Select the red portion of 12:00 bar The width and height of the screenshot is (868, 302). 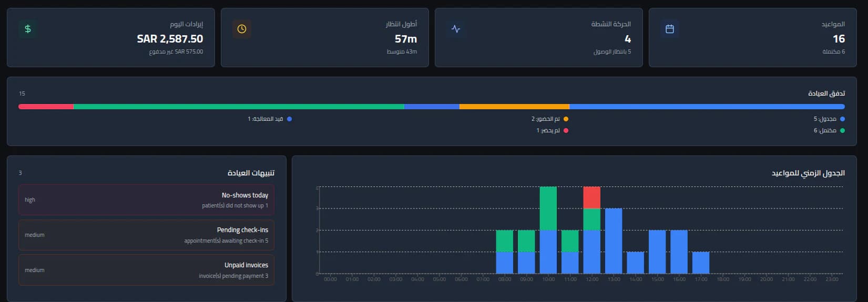coord(592,197)
